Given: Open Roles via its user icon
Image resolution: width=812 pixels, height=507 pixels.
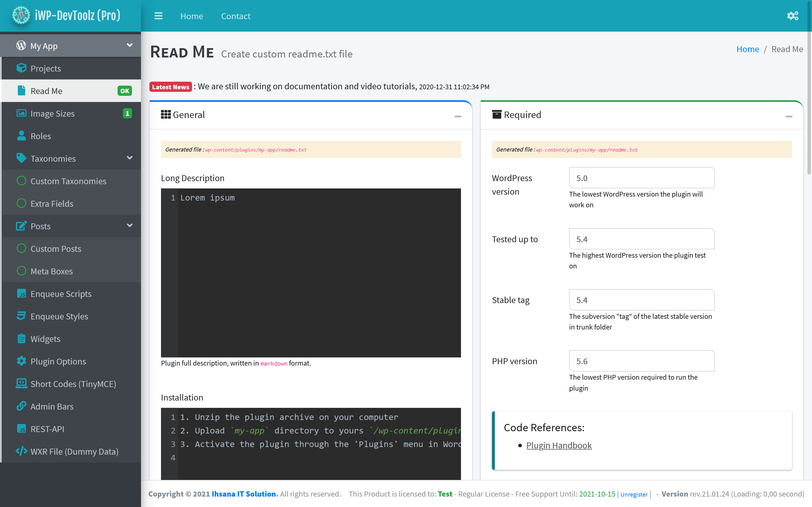Looking at the screenshot, I should click(x=21, y=136).
